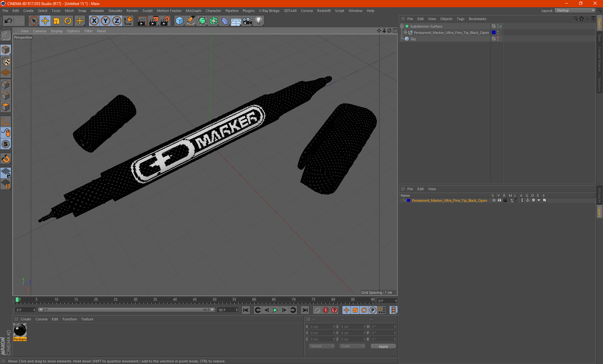Add a Light object

point(258,21)
